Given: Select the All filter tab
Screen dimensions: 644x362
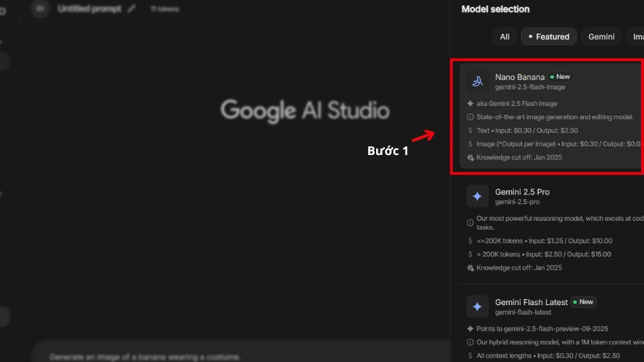Looking at the screenshot, I should pyautogui.click(x=504, y=37).
